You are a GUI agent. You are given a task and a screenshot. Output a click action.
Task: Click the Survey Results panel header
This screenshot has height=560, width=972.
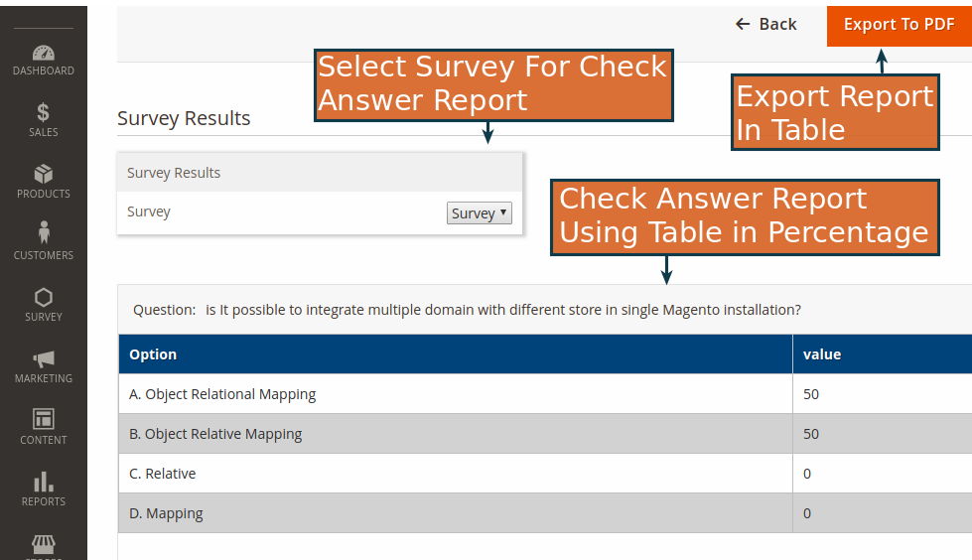click(320, 173)
